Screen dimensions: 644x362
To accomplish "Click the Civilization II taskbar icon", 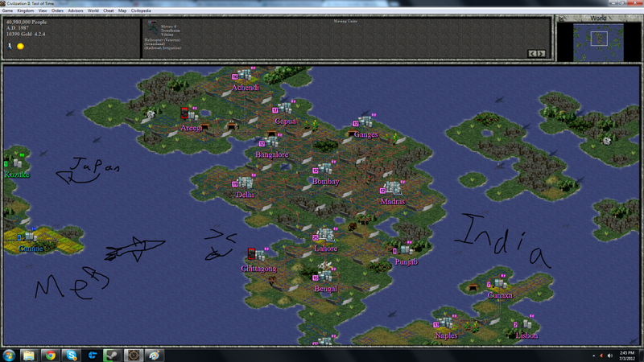I will pyautogui.click(x=133, y=356).
